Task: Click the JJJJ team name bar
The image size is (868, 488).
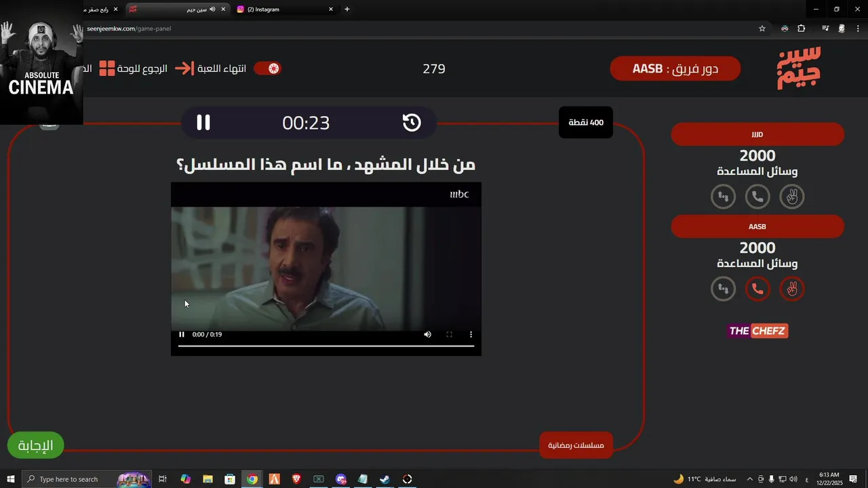Action: click(x=757, y=134)
